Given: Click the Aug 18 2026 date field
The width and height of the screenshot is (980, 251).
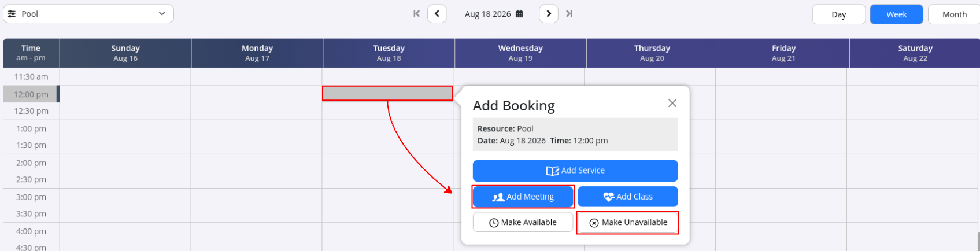Looking at the screenshot, I should (488, 14).
